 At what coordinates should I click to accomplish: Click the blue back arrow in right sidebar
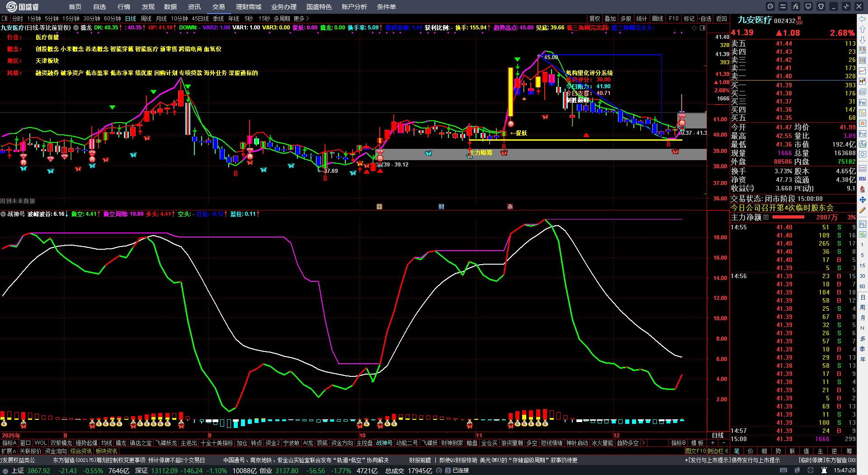tap(863, 19)
